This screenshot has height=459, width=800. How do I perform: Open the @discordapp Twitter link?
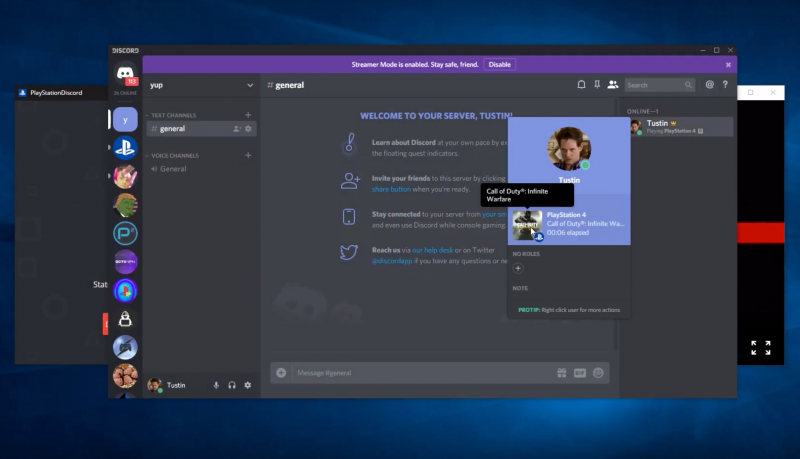click(x=392, y=261)
